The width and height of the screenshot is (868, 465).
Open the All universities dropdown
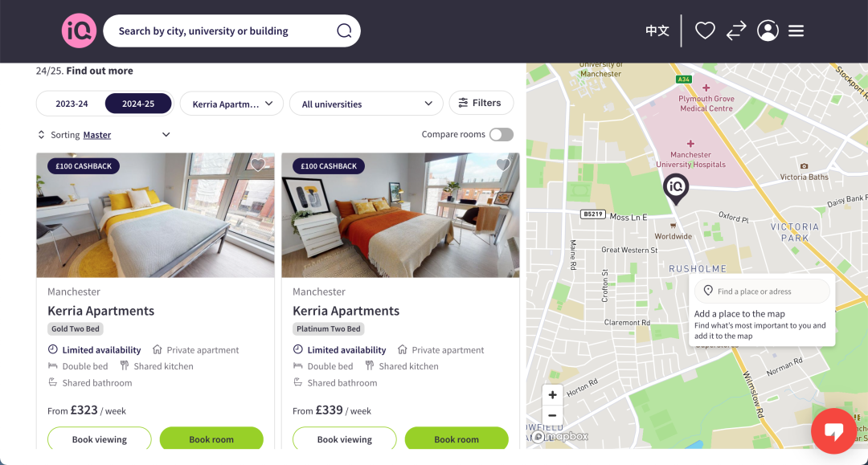coord(366,104)
